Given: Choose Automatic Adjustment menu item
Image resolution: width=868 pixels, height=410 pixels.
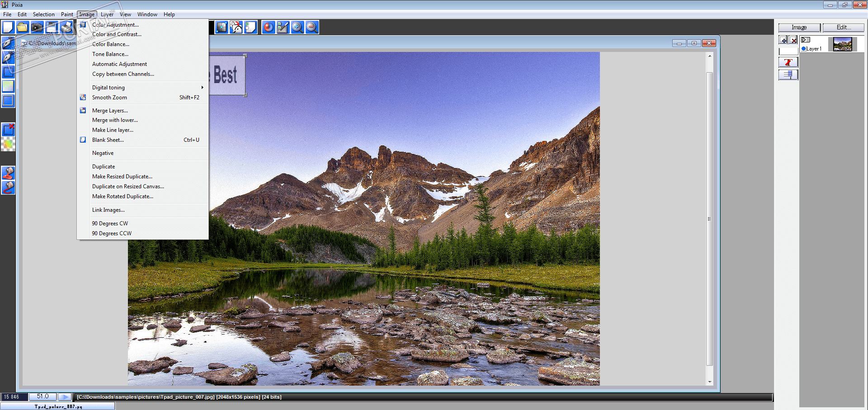Looking at the screenshot, I should click(142, 64).
